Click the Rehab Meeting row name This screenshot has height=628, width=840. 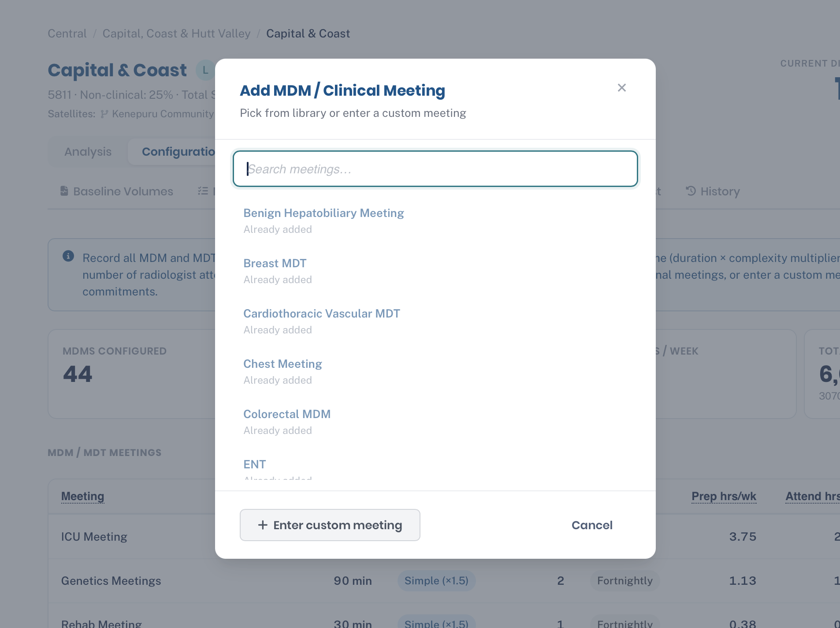pos(101,623)
